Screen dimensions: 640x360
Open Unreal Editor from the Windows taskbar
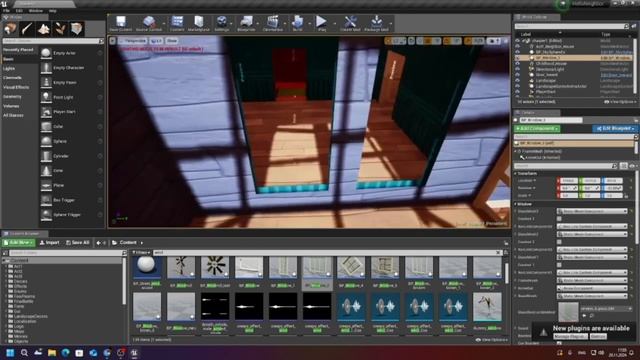coord(134,353)
